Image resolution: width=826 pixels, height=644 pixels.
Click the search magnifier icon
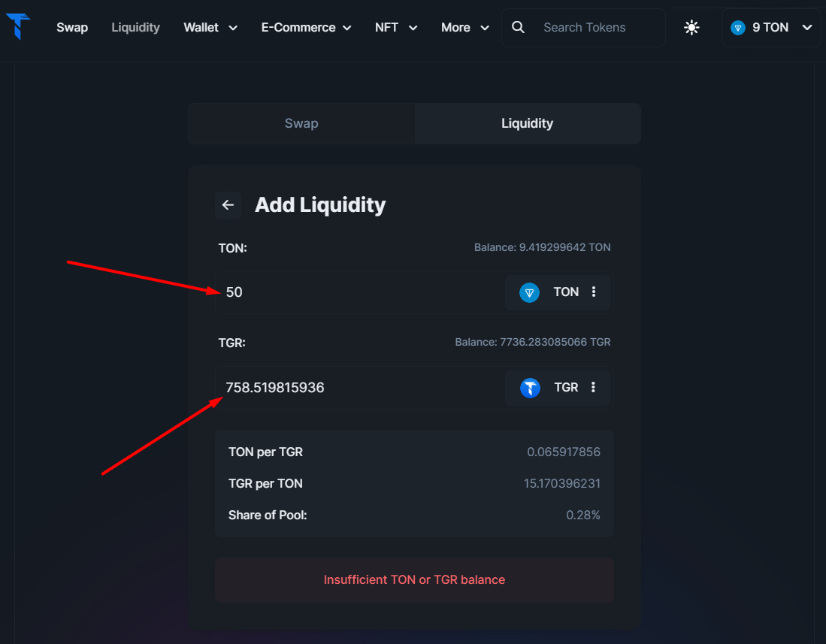coord(518,28)
